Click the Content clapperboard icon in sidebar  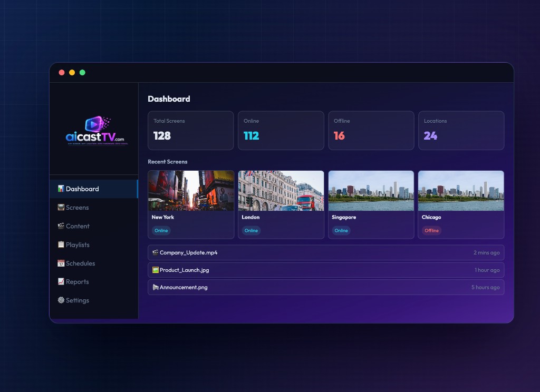pos(61,226)
